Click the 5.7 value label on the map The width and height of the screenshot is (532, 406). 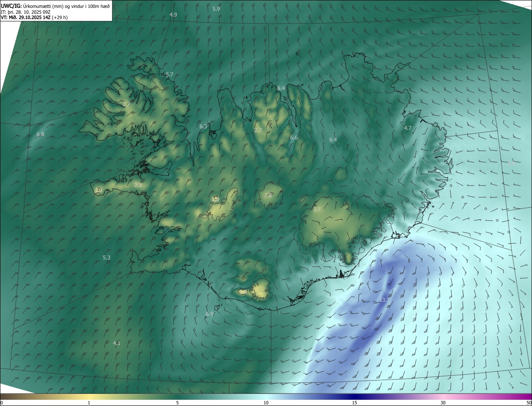coord(169,75)
